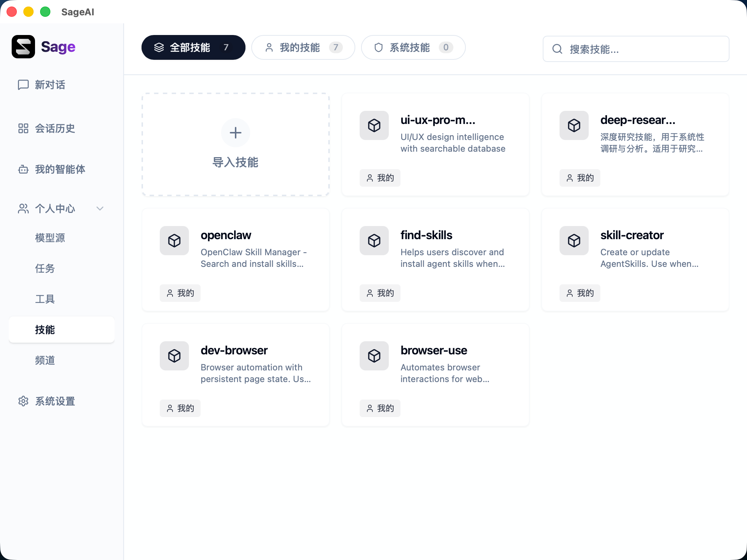Screen dimensions: 747x560
Task: Select 全部技能 tab
Action: click(x=193, y=47)
